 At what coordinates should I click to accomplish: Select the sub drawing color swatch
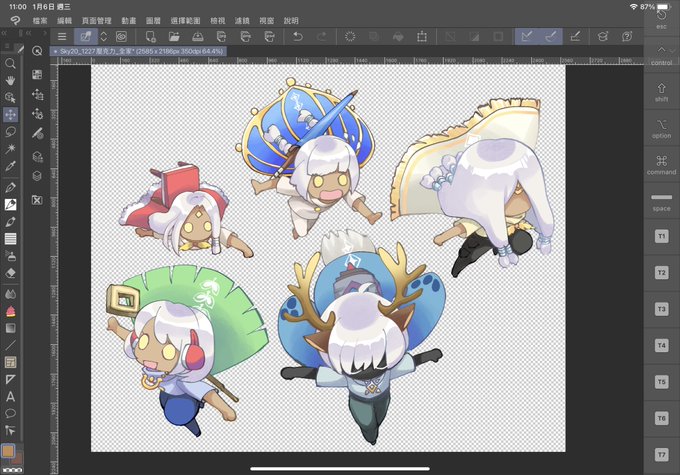18,459
